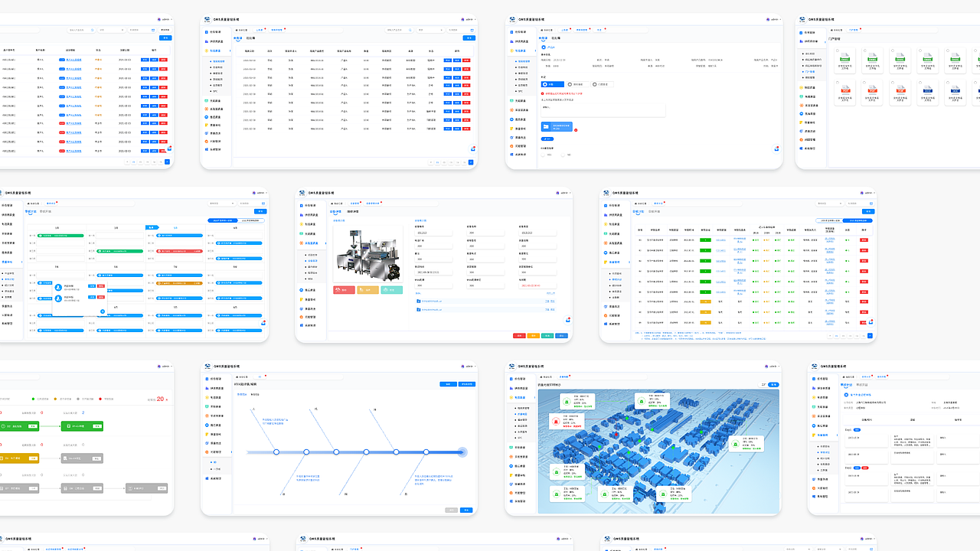Collapse the expanded sidebar menu in the form window
The width and height of the screenshot is (980, 551).
tap(521, 51)
